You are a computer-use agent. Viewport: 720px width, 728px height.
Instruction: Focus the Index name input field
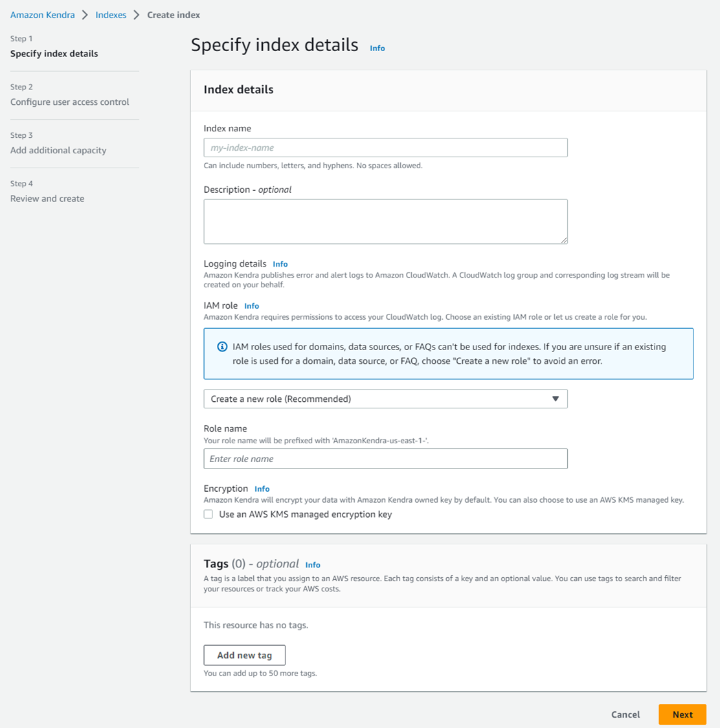pyautogui.click(x=385, y=148)
